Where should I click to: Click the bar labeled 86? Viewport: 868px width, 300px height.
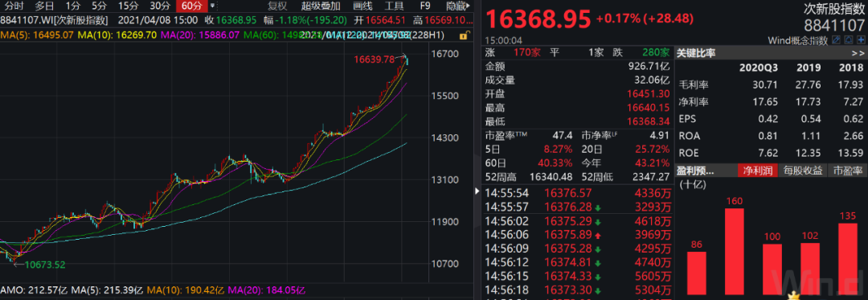click(697, 273)
